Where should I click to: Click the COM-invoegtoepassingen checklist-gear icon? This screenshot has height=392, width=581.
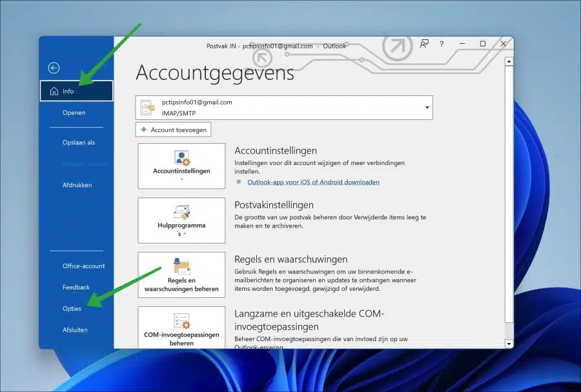(181, 320)
